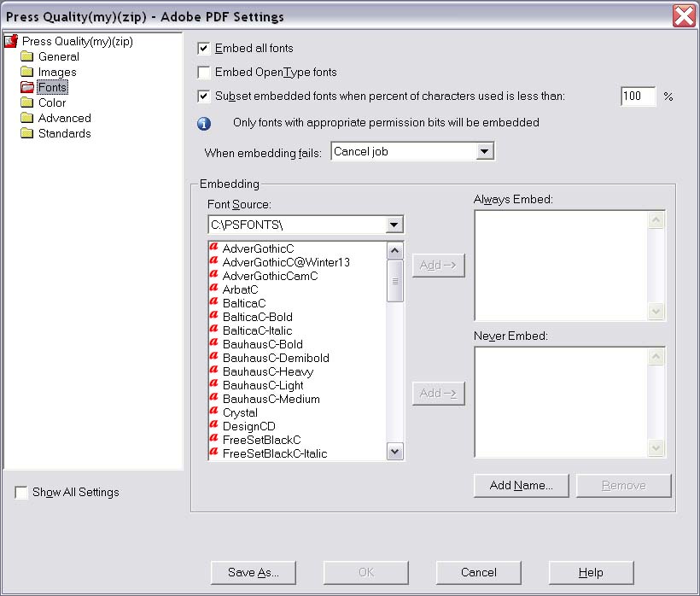Select the Fonts settings category

(52, 87)
